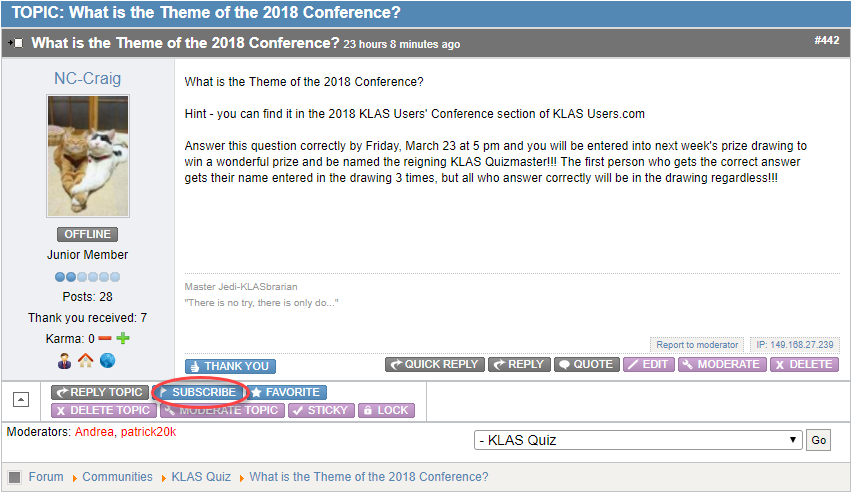Collapse the topic actions arrow box
The image size is (851, 493).
point(20,399)
